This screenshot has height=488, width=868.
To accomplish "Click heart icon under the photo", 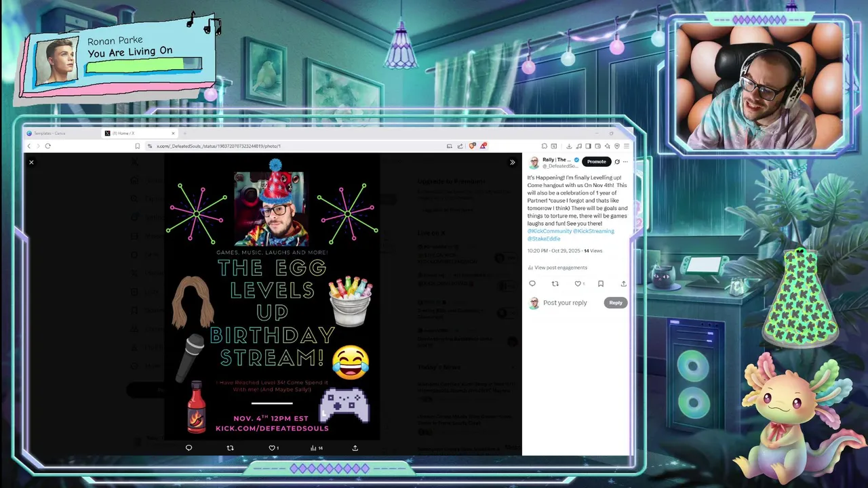I will click(x=272, y=448).
